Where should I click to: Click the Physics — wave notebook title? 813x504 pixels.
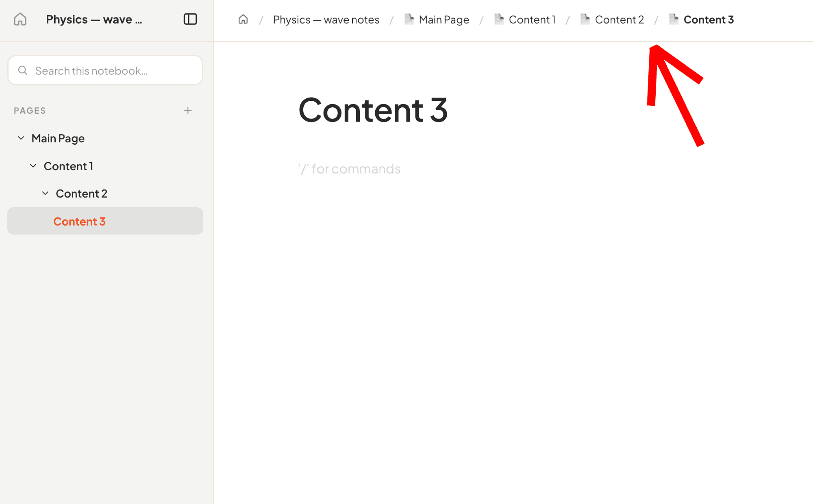(94, 19)
